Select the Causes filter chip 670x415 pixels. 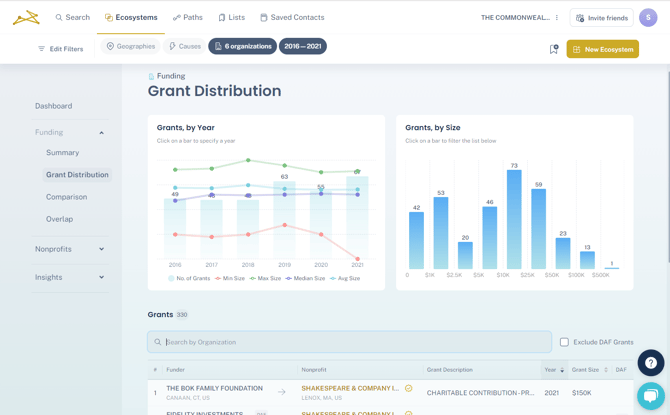click(x=185, y=46)
